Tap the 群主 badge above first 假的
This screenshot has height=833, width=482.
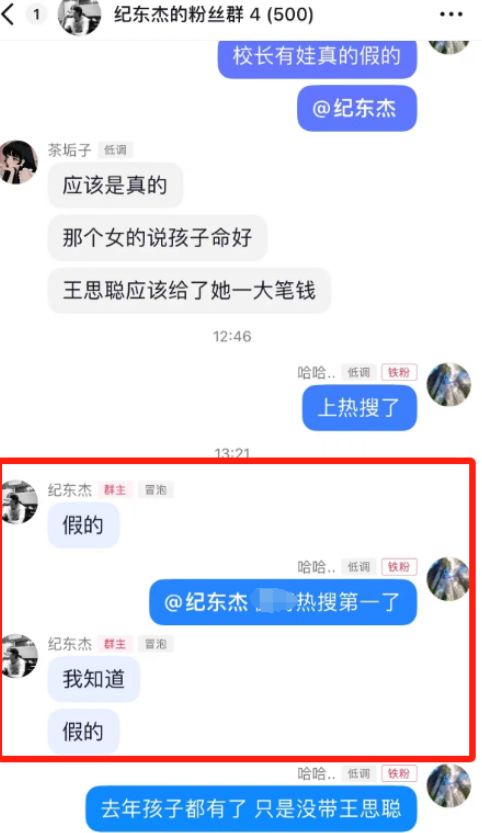click(x=114, y=490)
